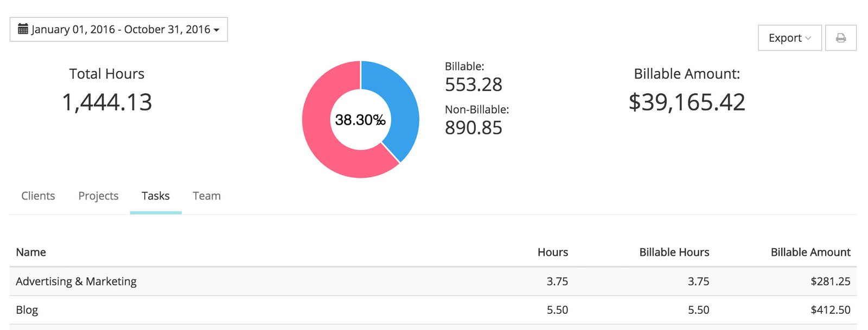Sort the table by the Hours column
This screenshot has width=868, height=330.
click(x=552, y=252)
